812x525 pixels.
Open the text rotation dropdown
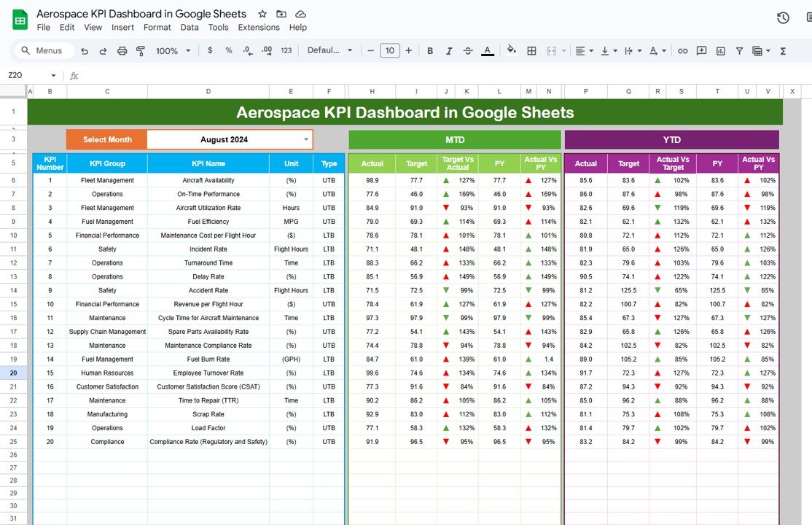[x=657, y=51]
